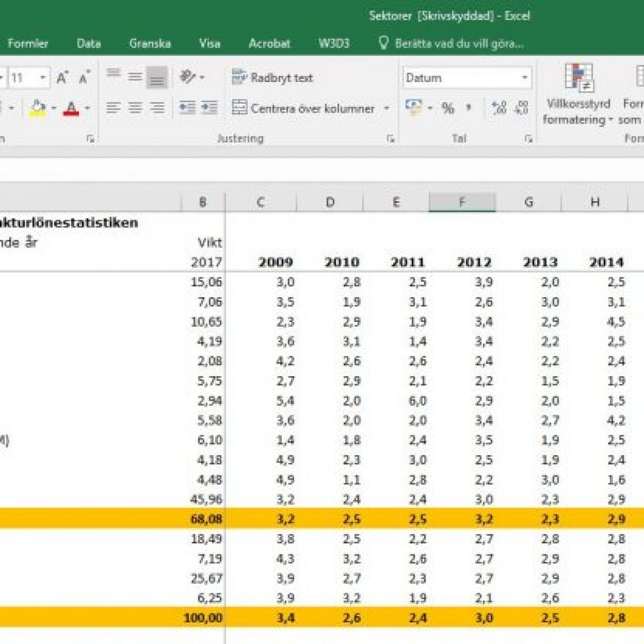Toggle bottom alignment for cell text
The image size is (644, 644).
(x=157, y=77)
